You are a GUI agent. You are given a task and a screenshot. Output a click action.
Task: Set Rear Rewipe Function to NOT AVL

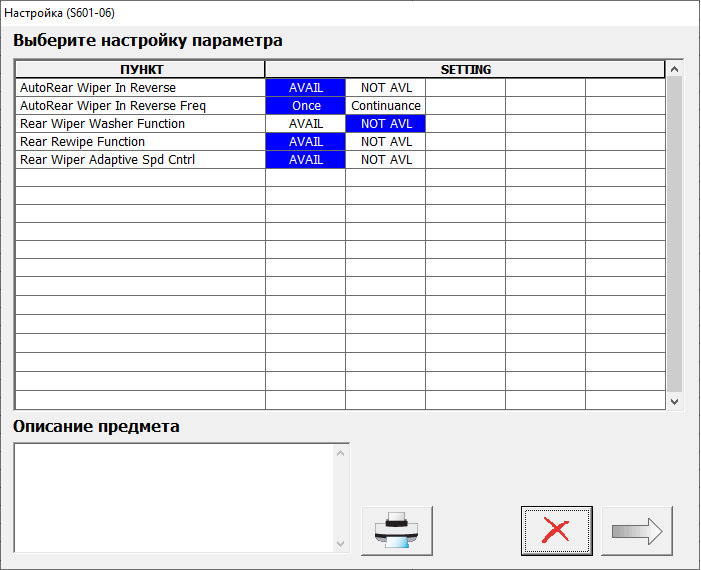pyautogui.click(x=385, y=142)
